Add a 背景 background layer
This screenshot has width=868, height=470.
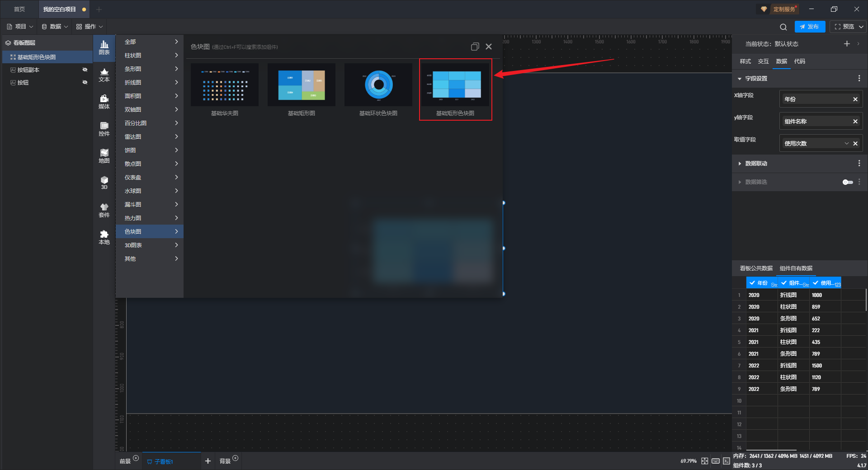click(x=235, y=458)
